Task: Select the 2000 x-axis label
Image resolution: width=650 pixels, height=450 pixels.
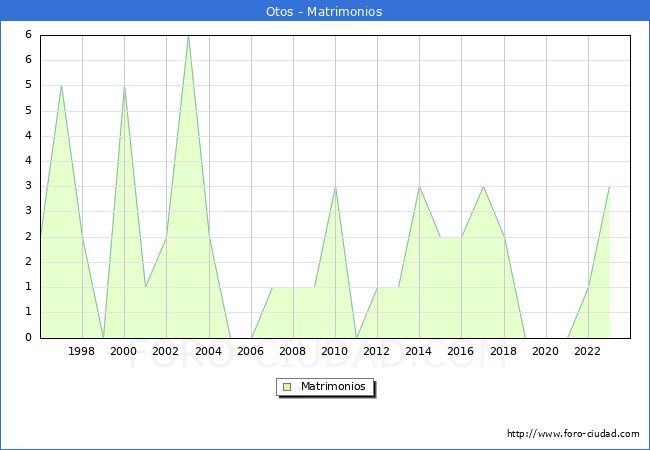Action: pos(123,351)
